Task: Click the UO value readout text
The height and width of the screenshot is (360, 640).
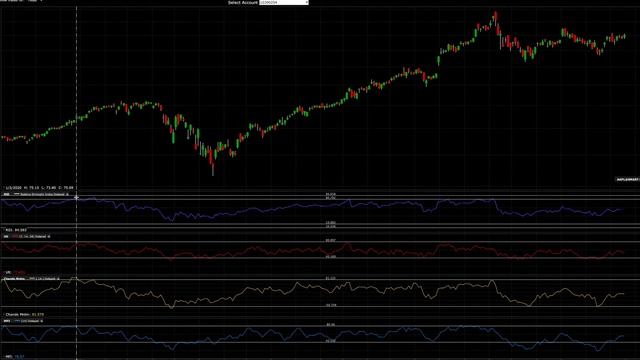Action: pyautogui.click(x=15, y=272)
